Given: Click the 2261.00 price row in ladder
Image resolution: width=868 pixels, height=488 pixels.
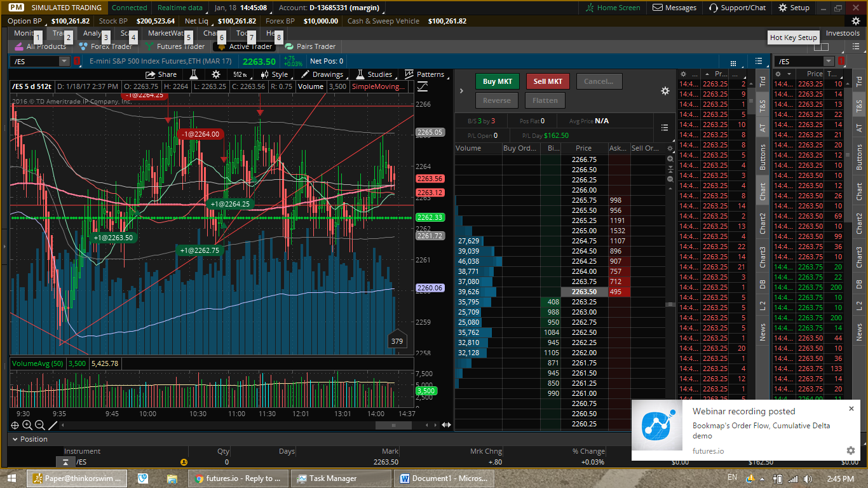Looking at the screenshot, I should (x=584, y=393).
